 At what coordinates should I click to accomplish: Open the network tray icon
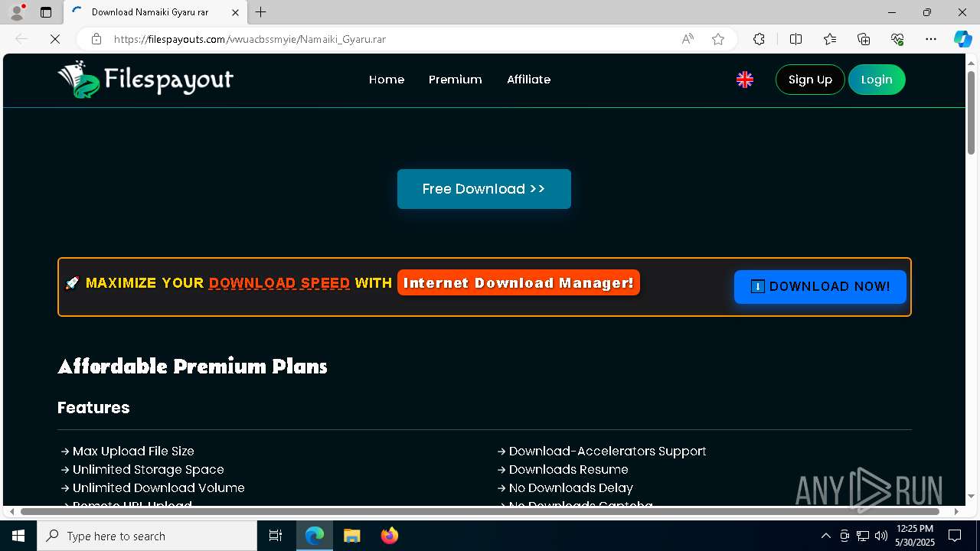point(863,536)
